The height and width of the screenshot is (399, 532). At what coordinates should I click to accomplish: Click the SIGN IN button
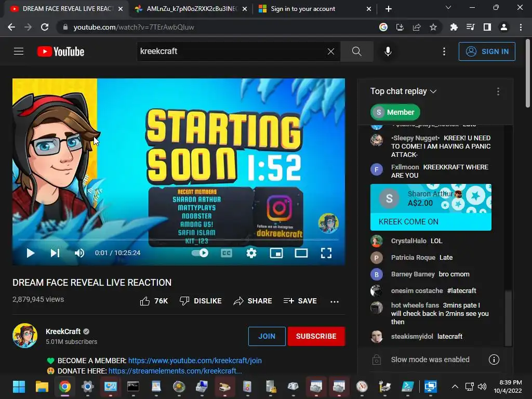[487, 51]
